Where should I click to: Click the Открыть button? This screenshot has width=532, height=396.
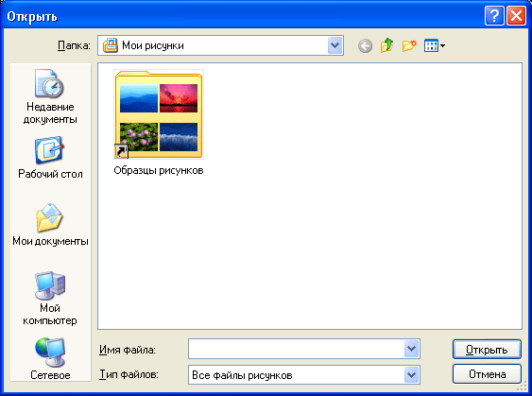(487, 349)
